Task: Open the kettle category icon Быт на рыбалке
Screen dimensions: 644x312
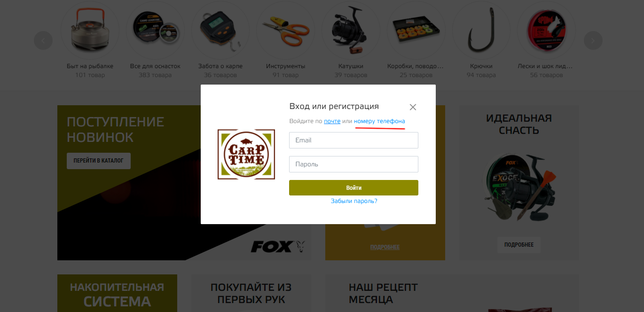Action: [90, 30]
